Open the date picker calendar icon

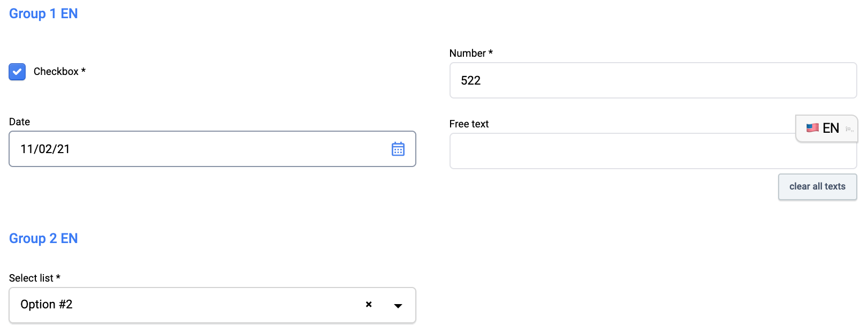[x=398, y=149]
